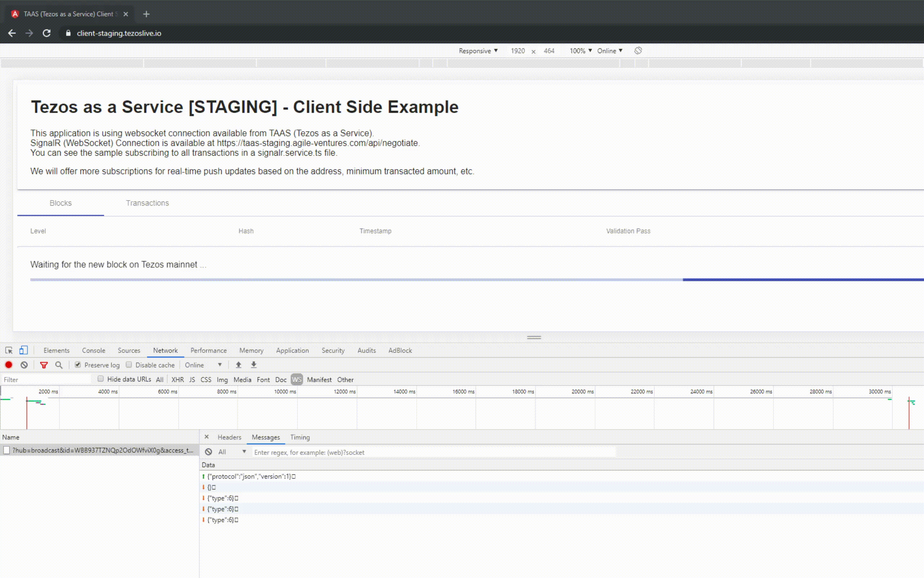
Task: Open the Performance panel
Action: point(209,350)
